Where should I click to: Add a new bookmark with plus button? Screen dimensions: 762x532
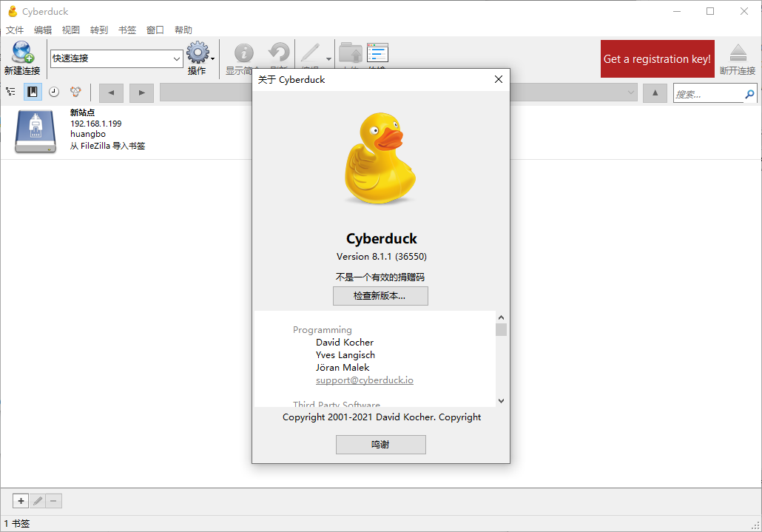(21, 501)
